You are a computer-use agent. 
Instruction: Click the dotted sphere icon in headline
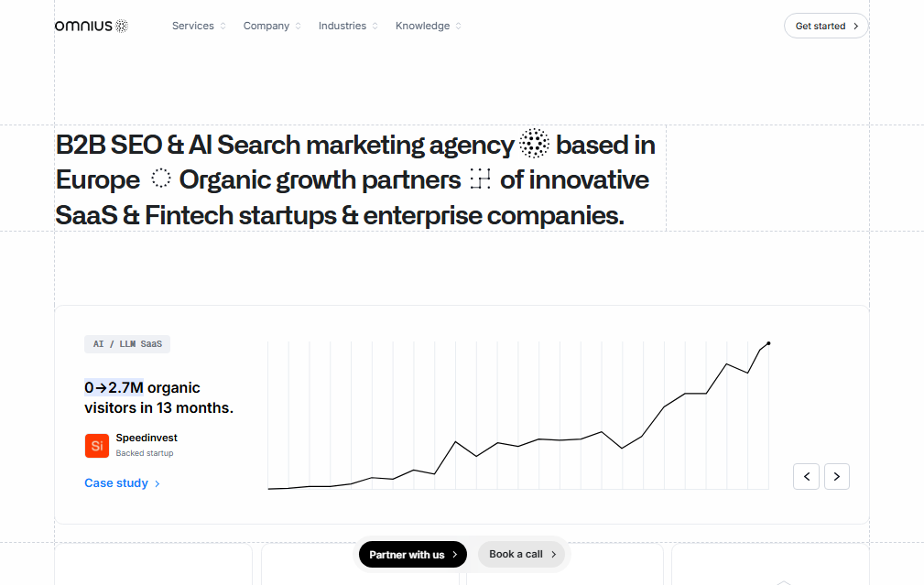click(535, 145)
